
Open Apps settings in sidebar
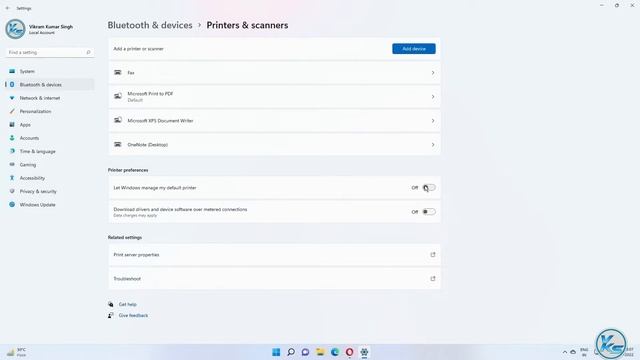tap(49, 125)
